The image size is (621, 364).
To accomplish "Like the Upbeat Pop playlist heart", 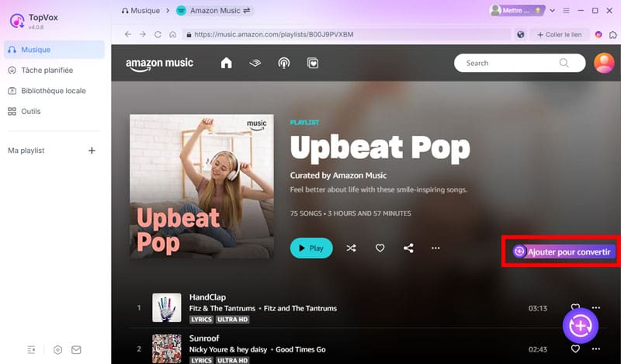I will [380, 248].
